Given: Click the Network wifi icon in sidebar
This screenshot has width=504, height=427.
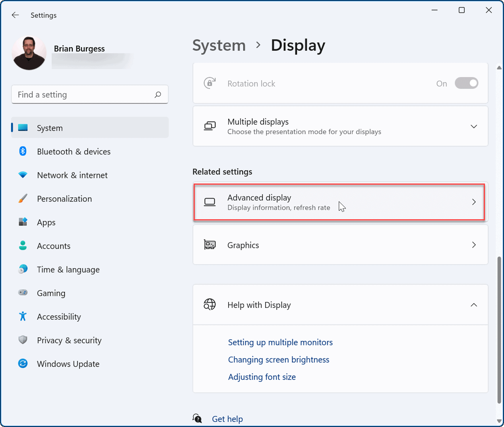Looking at the screenshot, I should (x=23, y=175).
